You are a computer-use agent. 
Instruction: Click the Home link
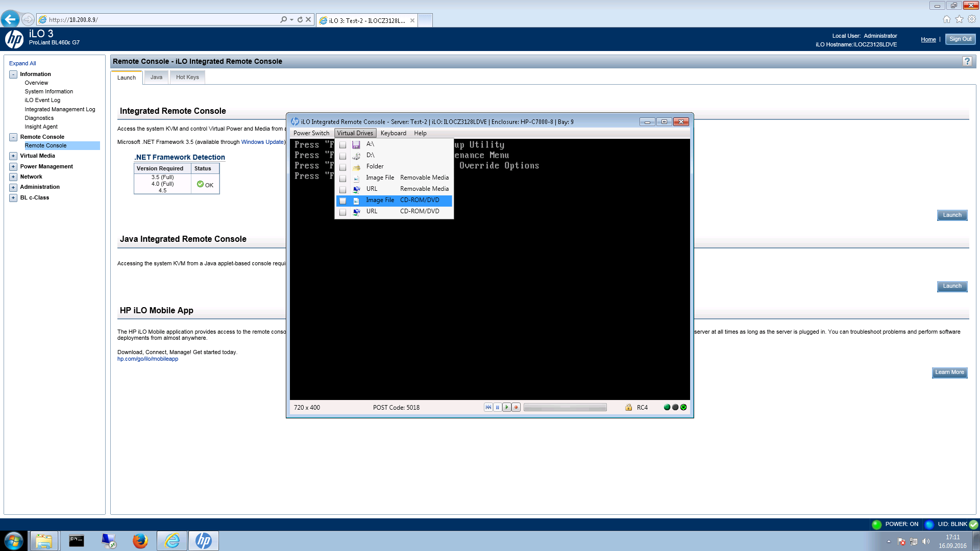click(928, 39)
